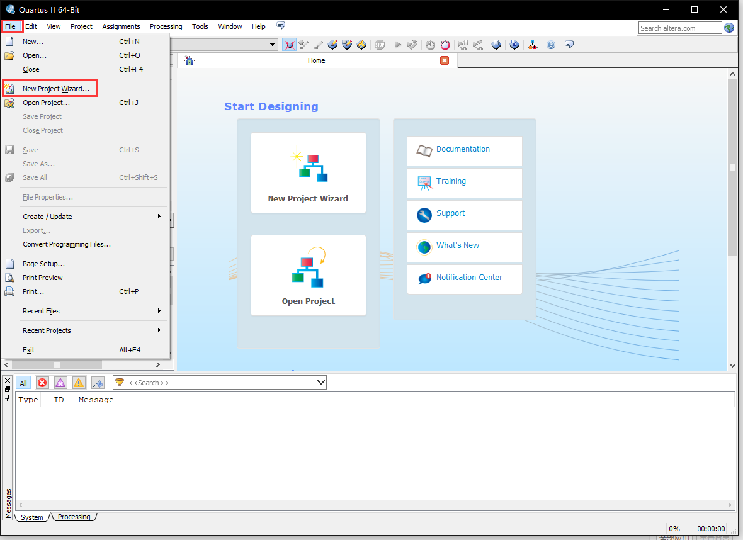Toggle the All messages filter button
The width and height of the screenshot is (743, 541).
pos(23,382)
